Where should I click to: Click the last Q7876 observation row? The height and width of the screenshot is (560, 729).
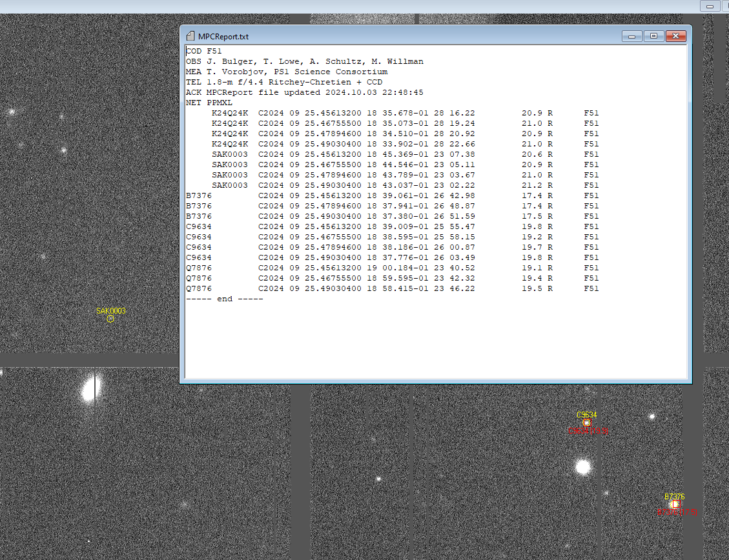pyautogui.click(x=391, y=288)
